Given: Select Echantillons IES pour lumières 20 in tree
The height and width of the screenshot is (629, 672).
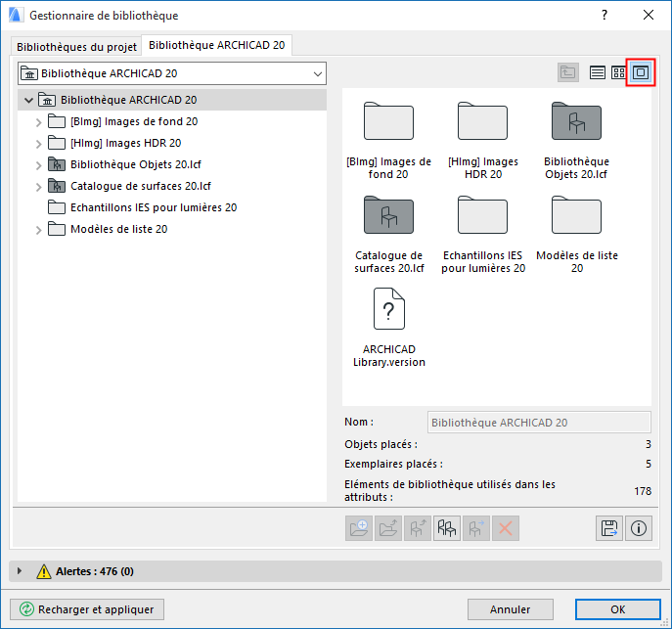Looking at the screenshot, I should (x=154, y=207).
